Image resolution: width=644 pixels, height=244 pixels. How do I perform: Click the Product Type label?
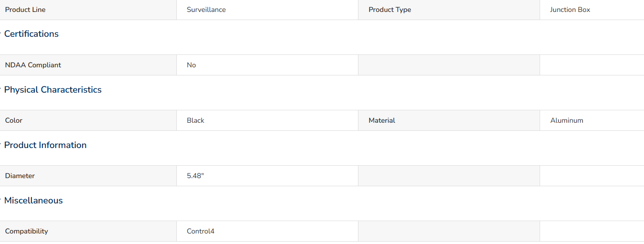[390, 10]
